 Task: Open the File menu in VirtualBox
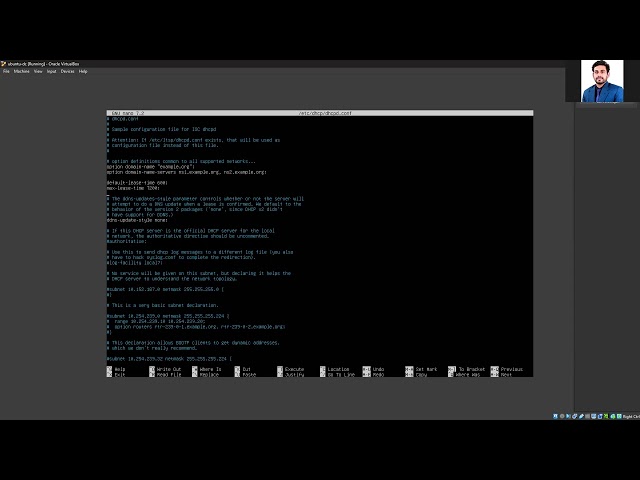[x=6, y=71]
